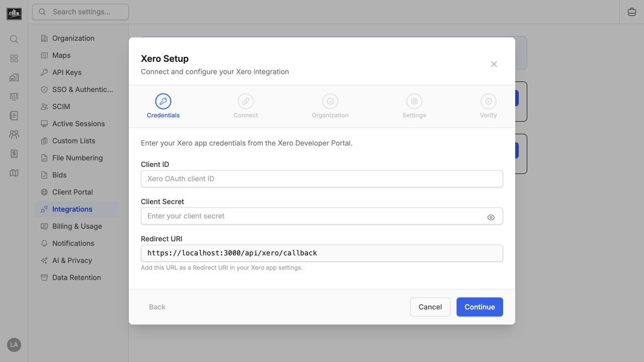Select Integrations in settings sidebar
Image resolution: width=644 pixels, height=362 pixels.
(x=76, y=209)
